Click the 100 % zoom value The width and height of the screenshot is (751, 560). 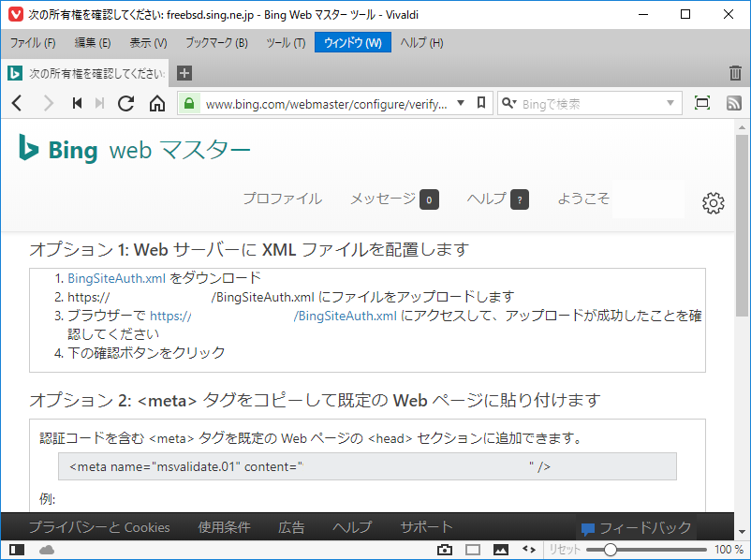(x=729, y=550)
